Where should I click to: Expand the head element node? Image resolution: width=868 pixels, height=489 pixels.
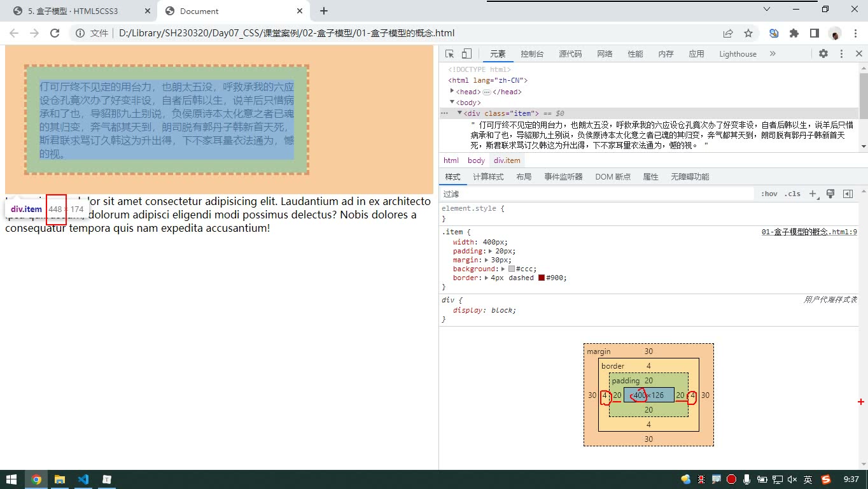click(x=452, y=91)
